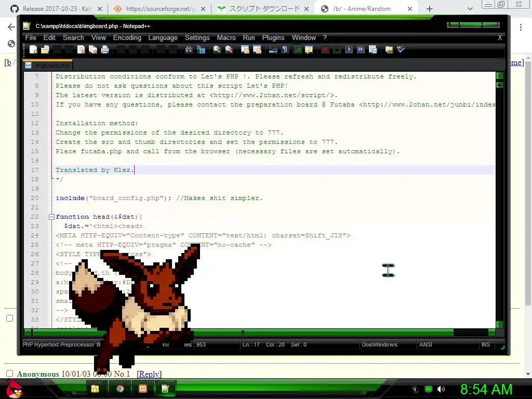Open the Search menu
This screenshot has height=399, width=532.
pos(73,37)
